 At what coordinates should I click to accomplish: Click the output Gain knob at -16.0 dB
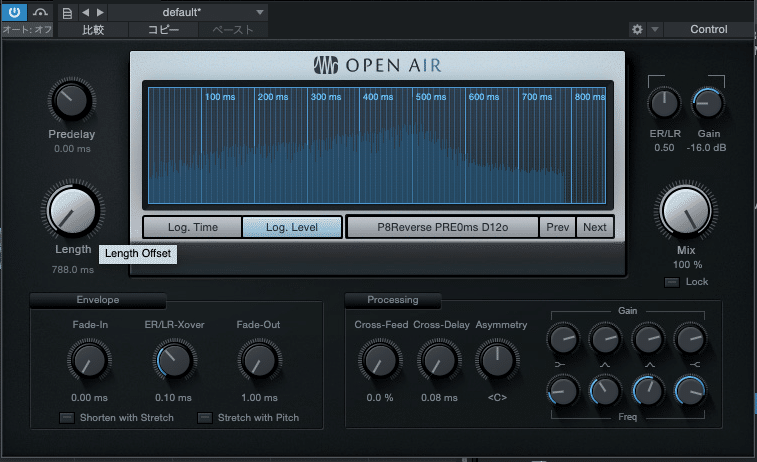(708, 103)
